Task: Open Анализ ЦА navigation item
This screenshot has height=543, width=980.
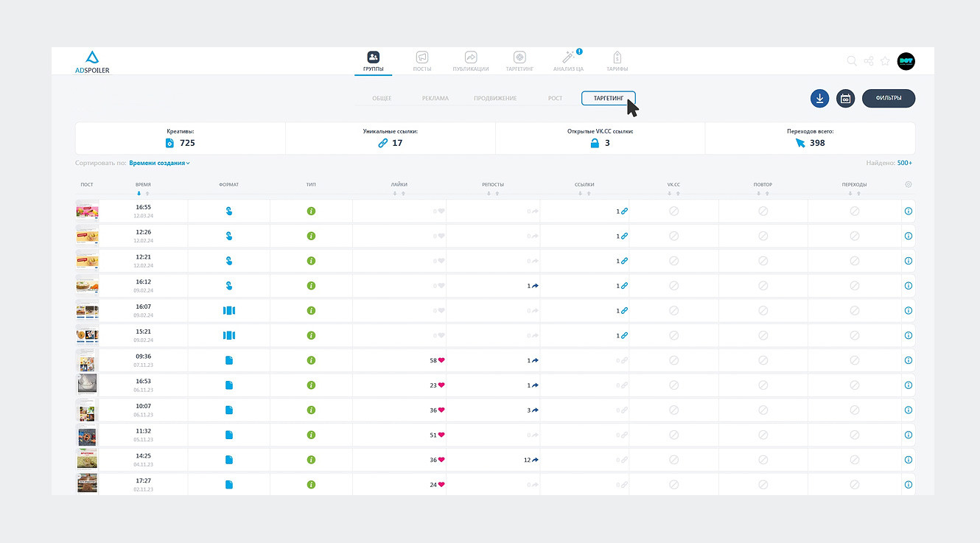Action: click(568, 61)
